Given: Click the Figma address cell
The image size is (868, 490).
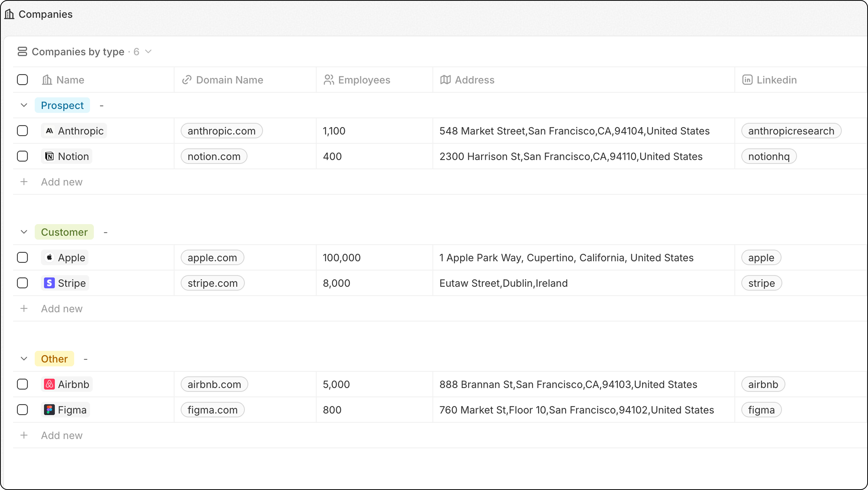Looking at the screenshot, I should [x=576, y=410].
